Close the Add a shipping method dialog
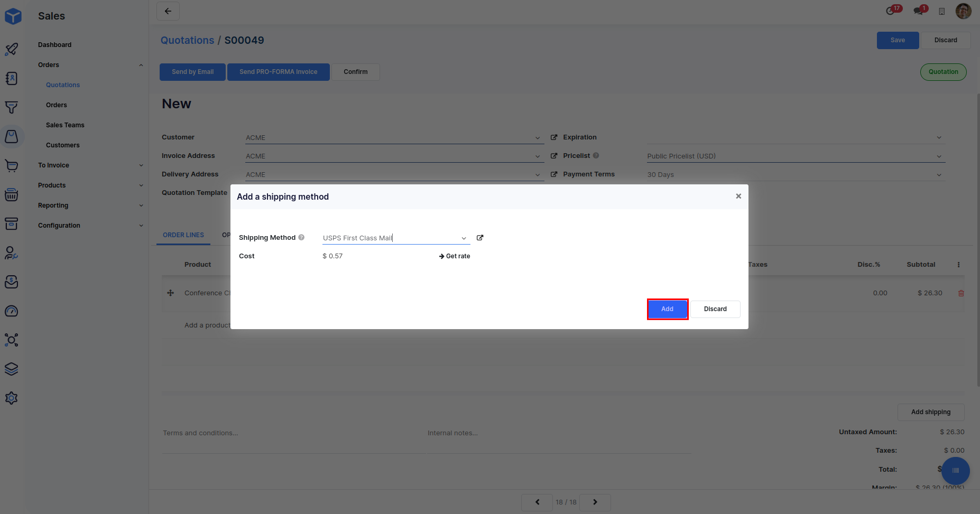This screenshot has height=514, width=980. (x=738, y=196)
